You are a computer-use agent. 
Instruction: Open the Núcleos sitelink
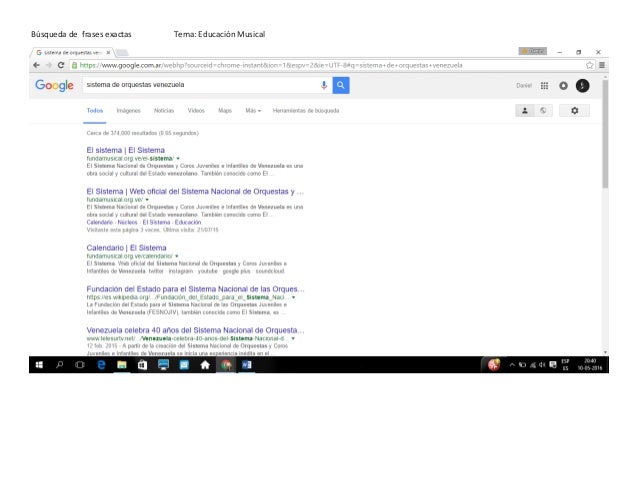[127, 222]
